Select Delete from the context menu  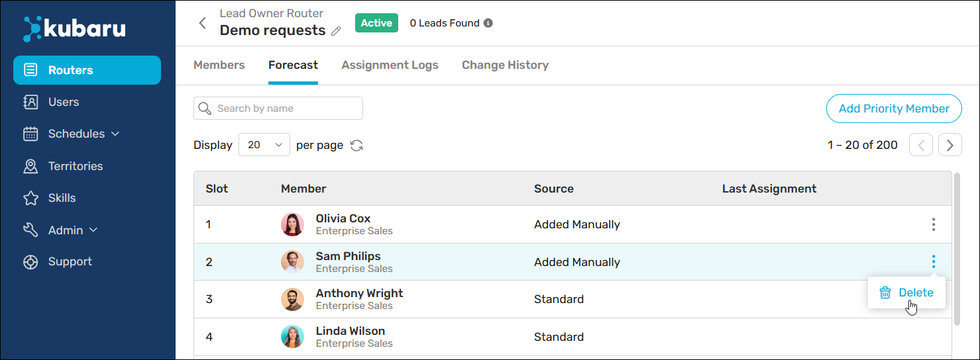906,292
